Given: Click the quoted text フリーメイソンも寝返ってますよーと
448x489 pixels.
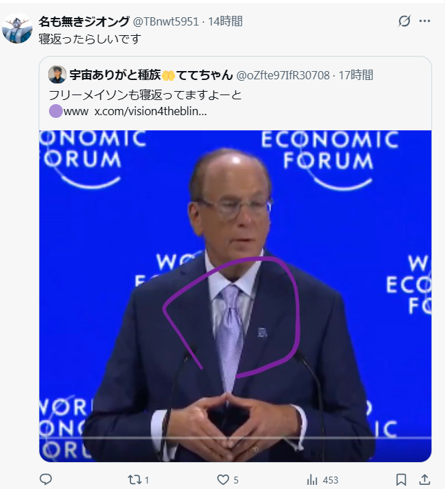Looking at the screenshot, I should pos(145,94).
